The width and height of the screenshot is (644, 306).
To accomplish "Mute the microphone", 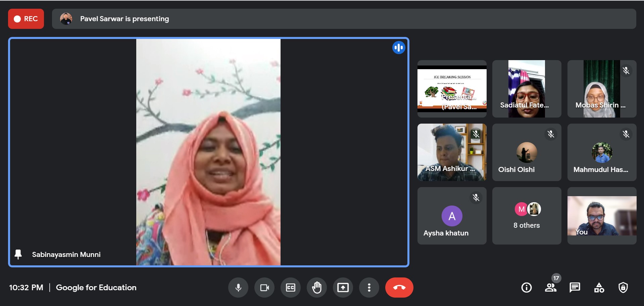I will coord(238,288).
